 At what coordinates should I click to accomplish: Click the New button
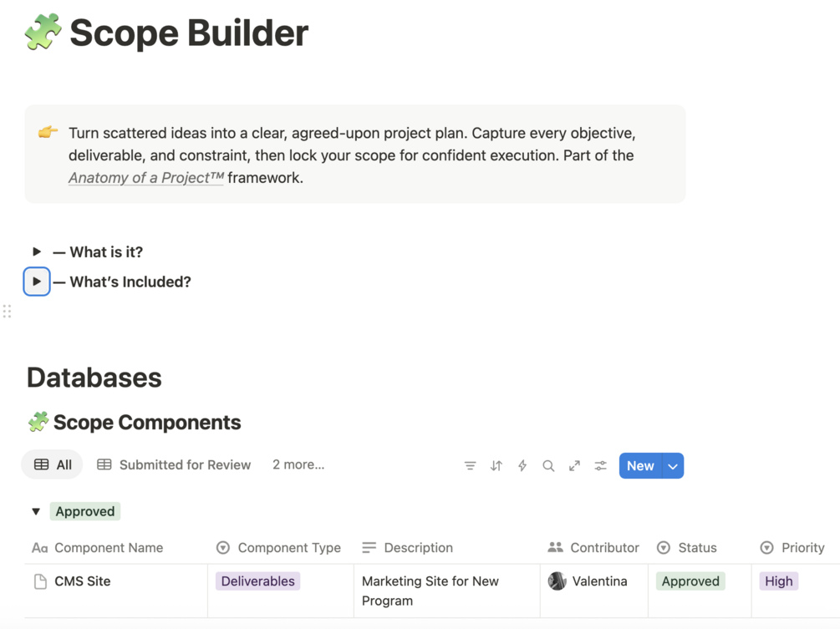(640, 466)
